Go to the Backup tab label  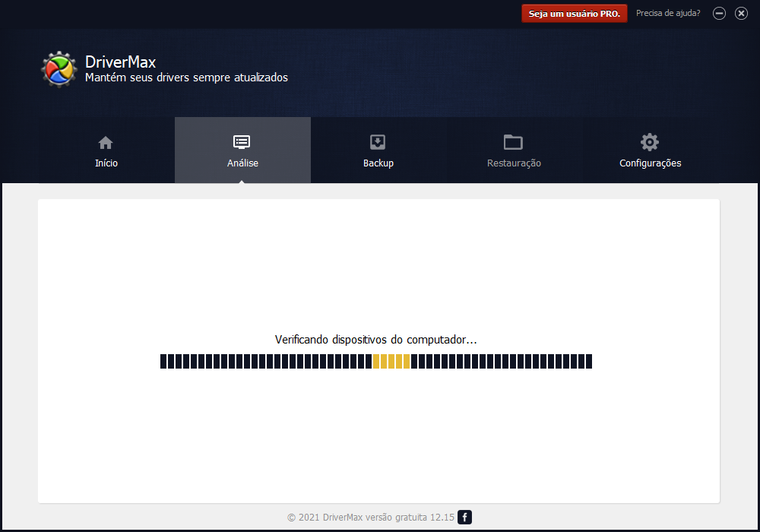[378, 163]
